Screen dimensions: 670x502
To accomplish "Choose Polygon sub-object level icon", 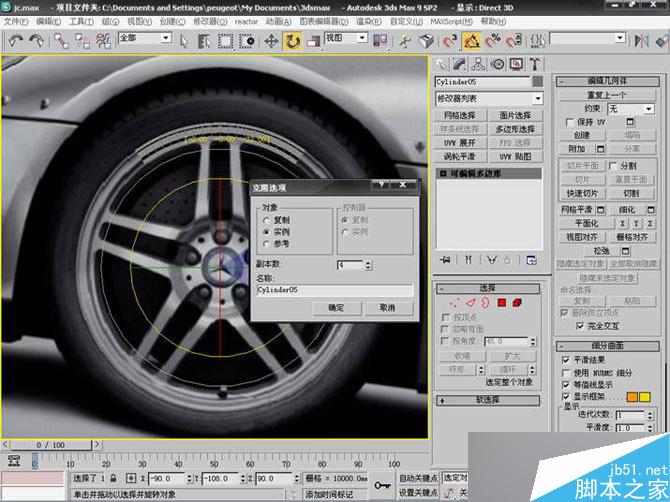I will point(501,302).
